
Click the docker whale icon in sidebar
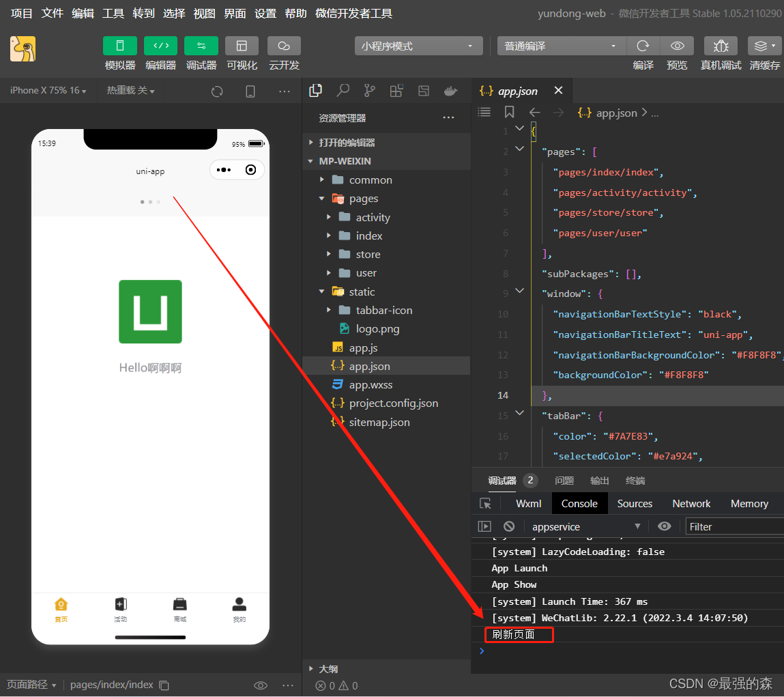450,91
